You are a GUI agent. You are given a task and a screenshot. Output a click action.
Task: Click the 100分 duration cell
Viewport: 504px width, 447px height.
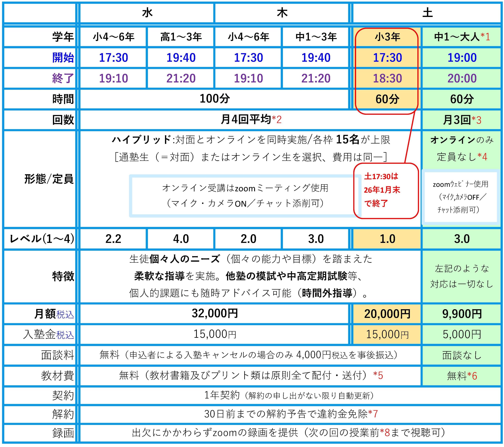pos(215,99)
